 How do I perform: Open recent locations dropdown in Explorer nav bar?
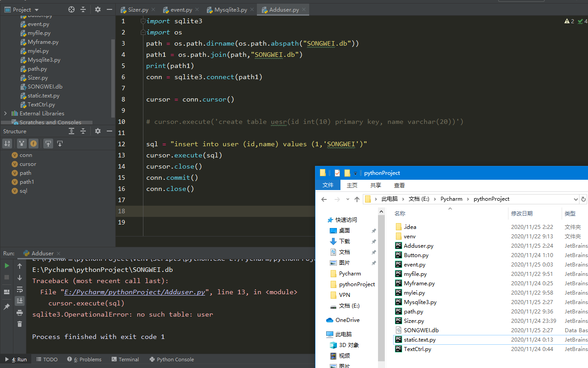tap(348, 199)
